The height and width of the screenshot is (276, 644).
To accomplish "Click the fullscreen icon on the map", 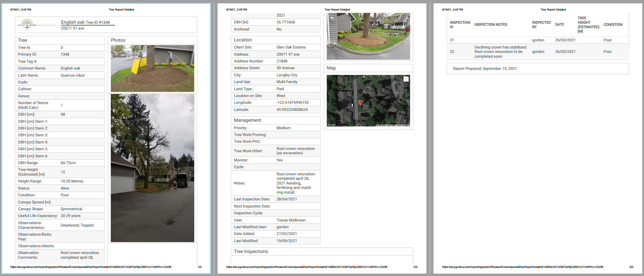I will click(406, 79).
